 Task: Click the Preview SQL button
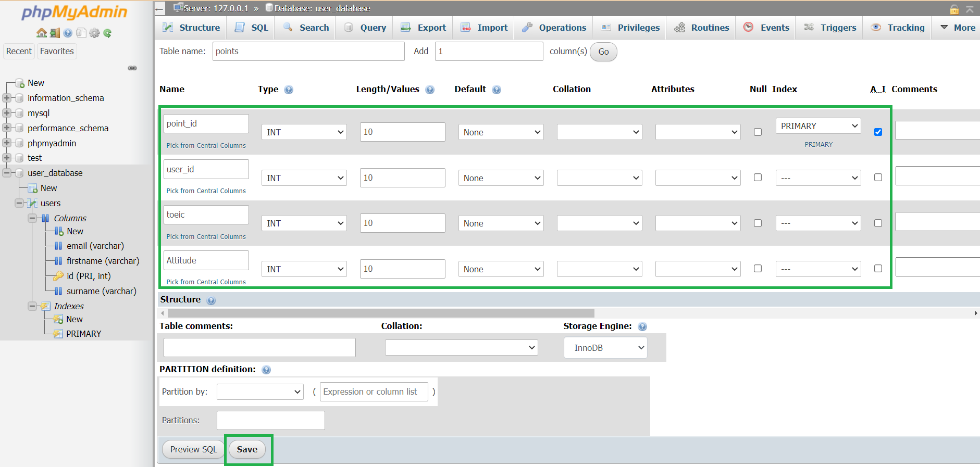click(x=193, y=449)
